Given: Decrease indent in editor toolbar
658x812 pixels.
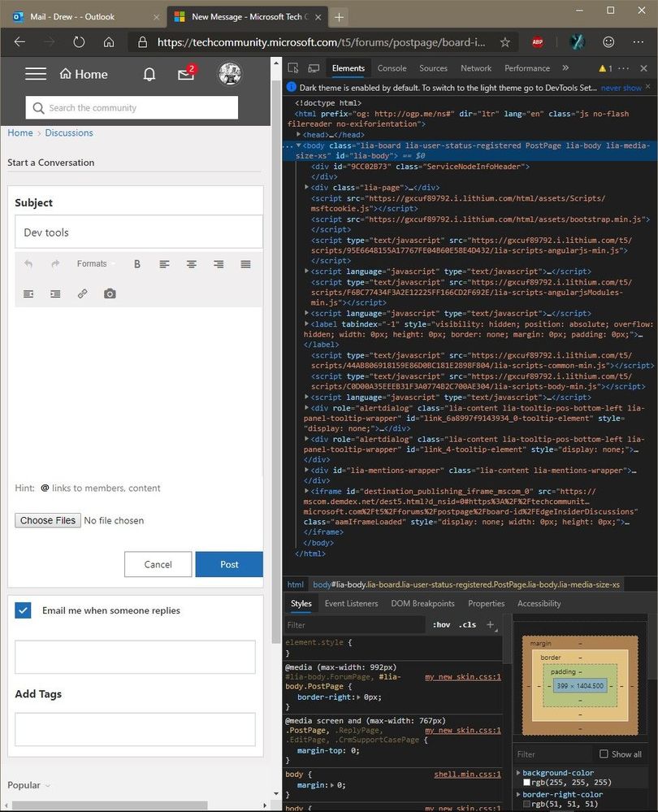Looking at the screenshot, I should 28,294.
